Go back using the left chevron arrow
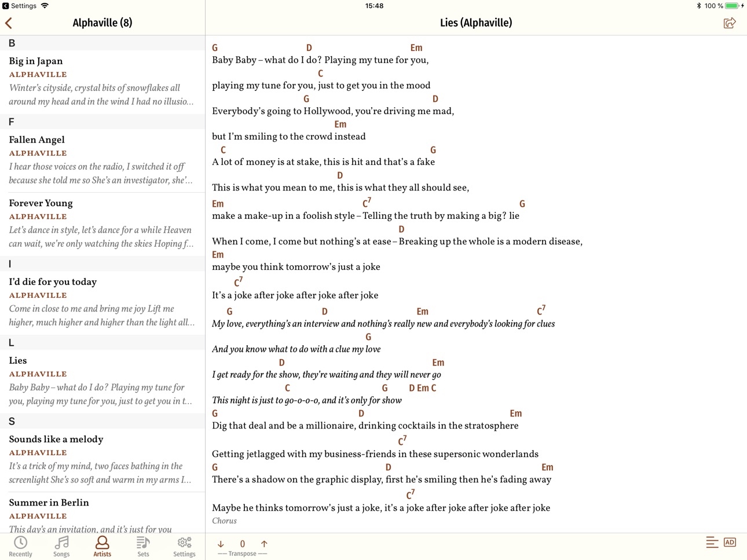Screen dimensions: 747x560 click(x=9, y=23)
